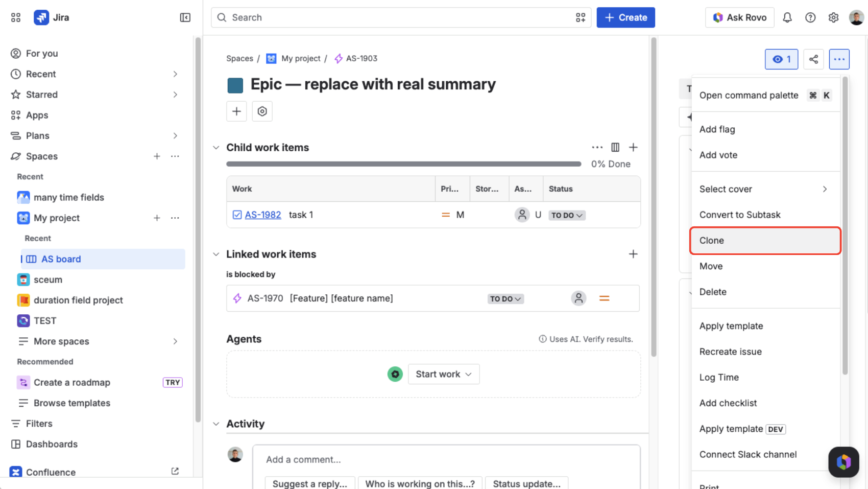Collapse the Activity section

[x=216, y=424]
